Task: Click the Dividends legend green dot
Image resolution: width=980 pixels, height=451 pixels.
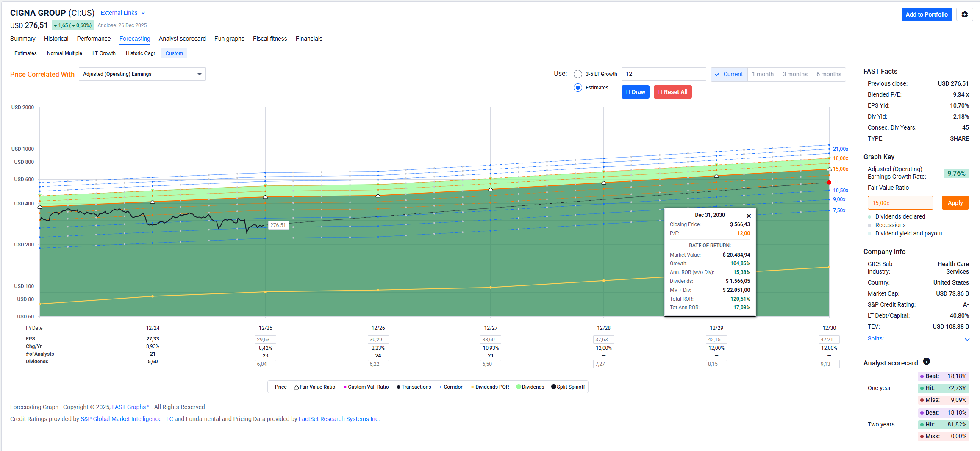Action: (519, 387)
